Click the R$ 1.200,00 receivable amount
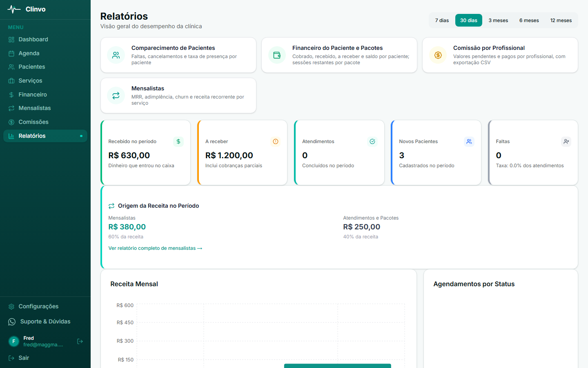 [229, 156]
